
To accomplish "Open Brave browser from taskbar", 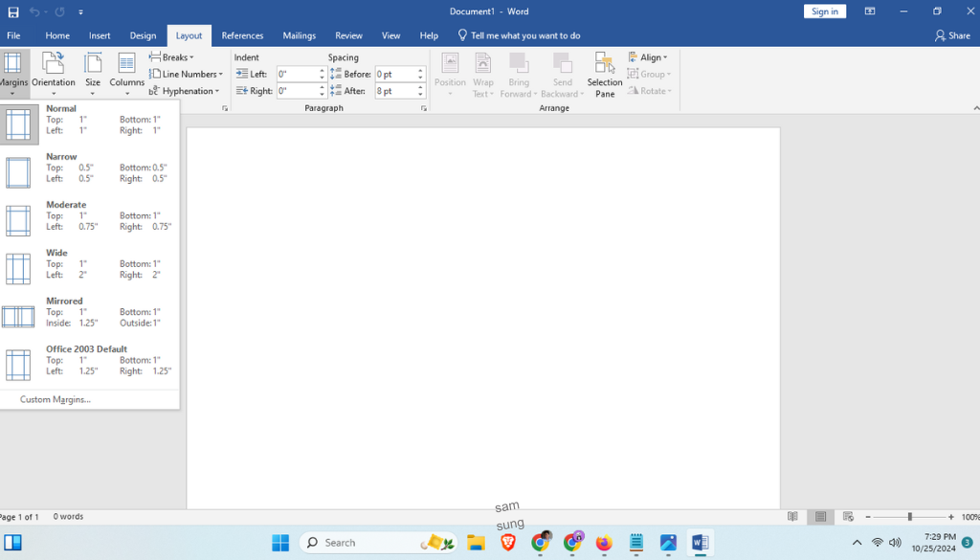I will point(508,543).
